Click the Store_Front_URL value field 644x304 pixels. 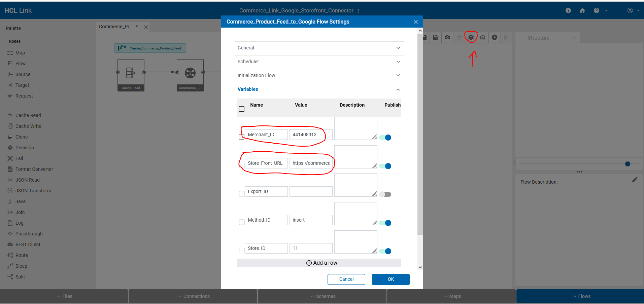coord(311,163)
